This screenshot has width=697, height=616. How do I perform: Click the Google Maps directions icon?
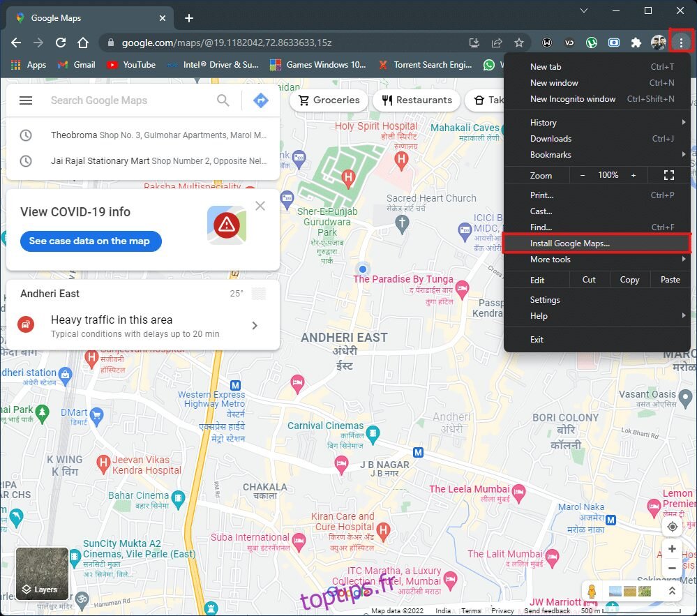pyautogui.click(x=260, y=100)
